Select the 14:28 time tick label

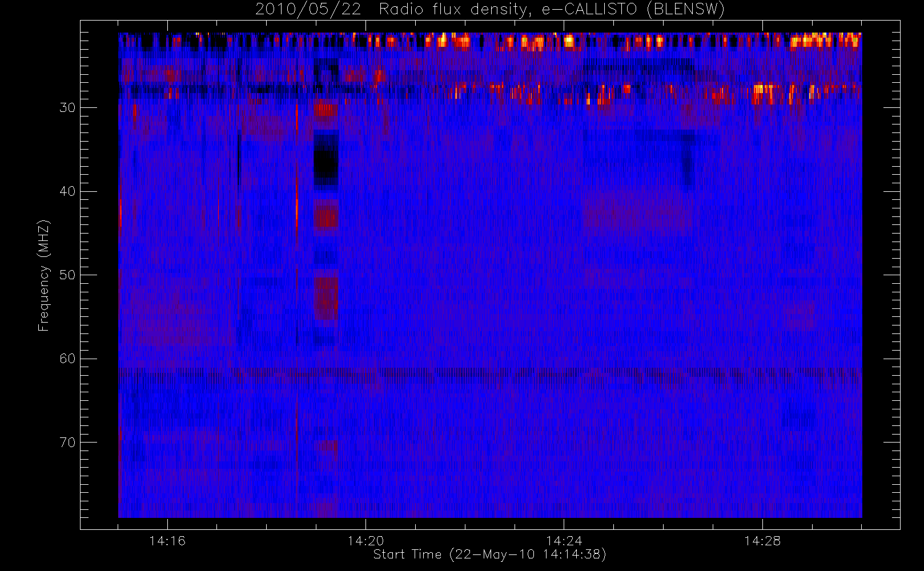point(762,541)
